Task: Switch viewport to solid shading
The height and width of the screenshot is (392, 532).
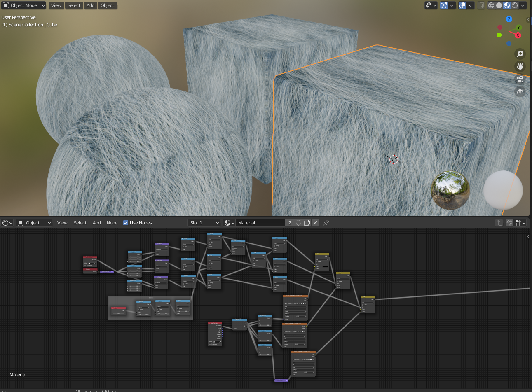Action: tap(499, 5)
